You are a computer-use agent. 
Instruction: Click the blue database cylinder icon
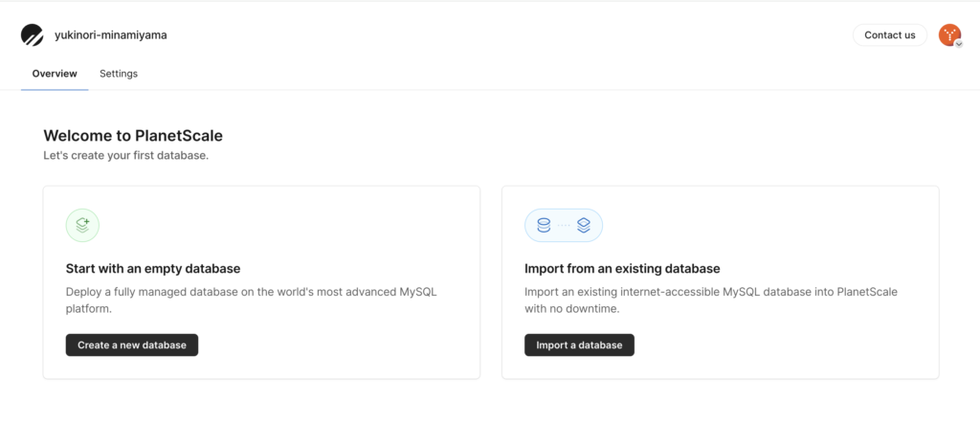[544, 226]
